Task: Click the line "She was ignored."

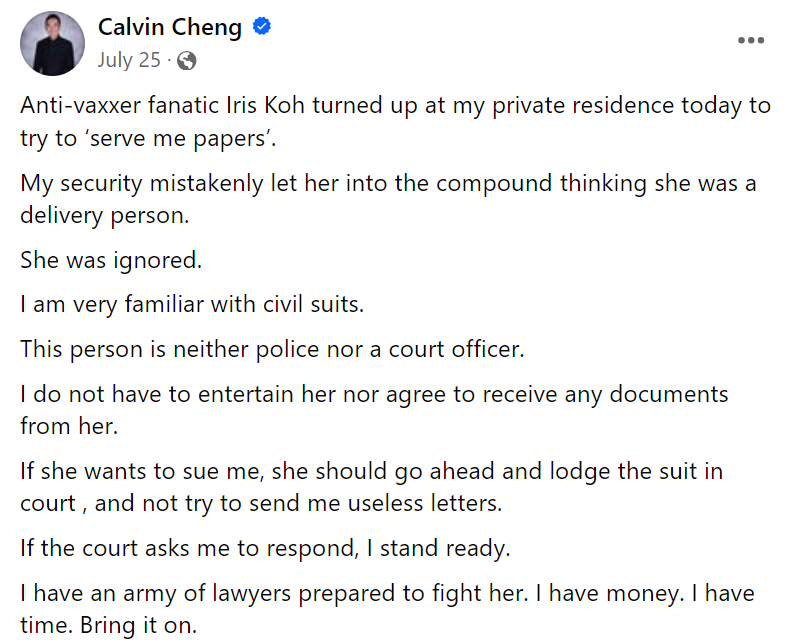Action: pyautogui.click(x=111, y=261)
